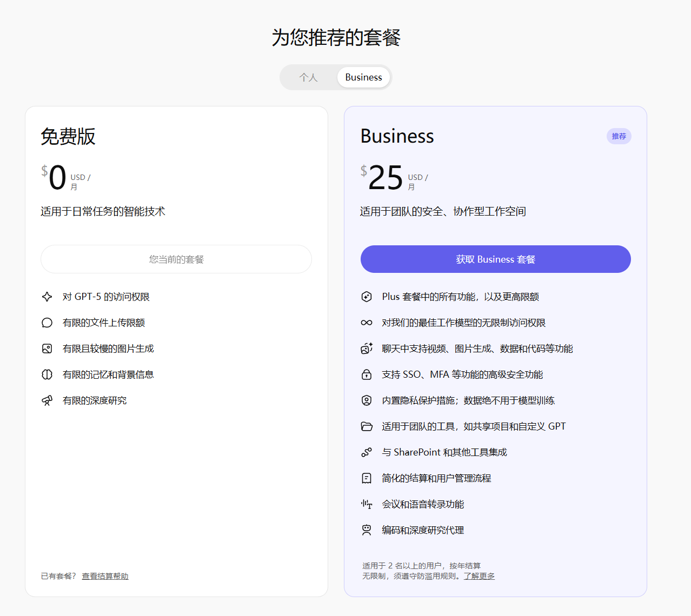Click the chat bubble icon for file uploads
691x616 pixels.
pyautogui.click(x=47, y=323)
